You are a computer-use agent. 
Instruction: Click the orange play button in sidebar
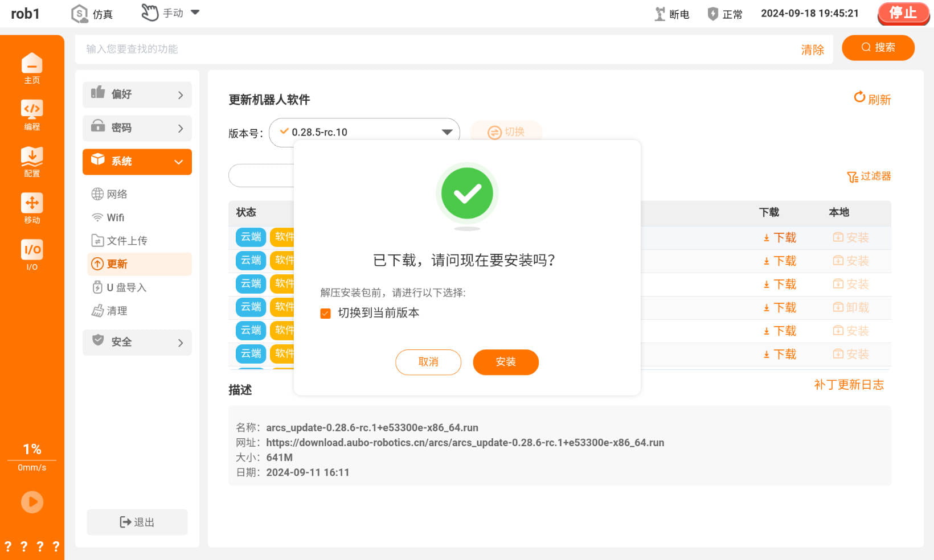32,502
